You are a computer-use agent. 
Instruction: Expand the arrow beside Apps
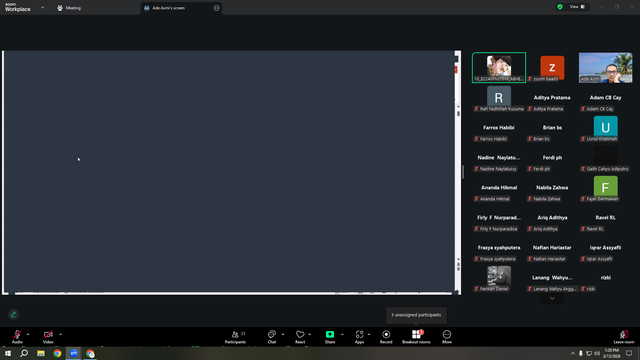tap(369, 334)
